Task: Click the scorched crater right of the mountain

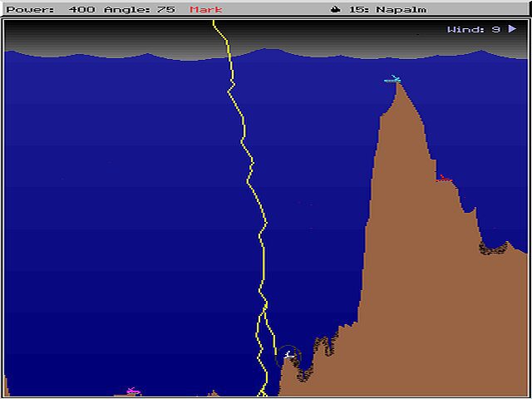Action: [x=494, y=249]
